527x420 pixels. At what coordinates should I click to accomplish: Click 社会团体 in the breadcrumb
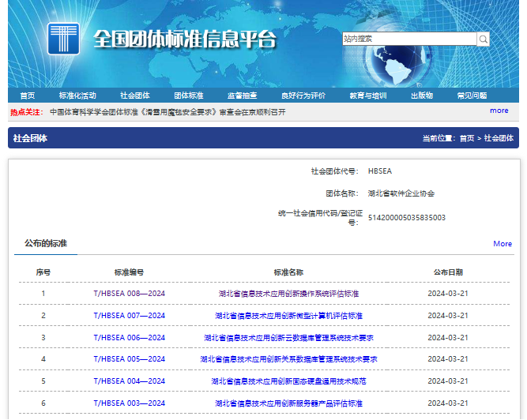[x=499, y=138]
